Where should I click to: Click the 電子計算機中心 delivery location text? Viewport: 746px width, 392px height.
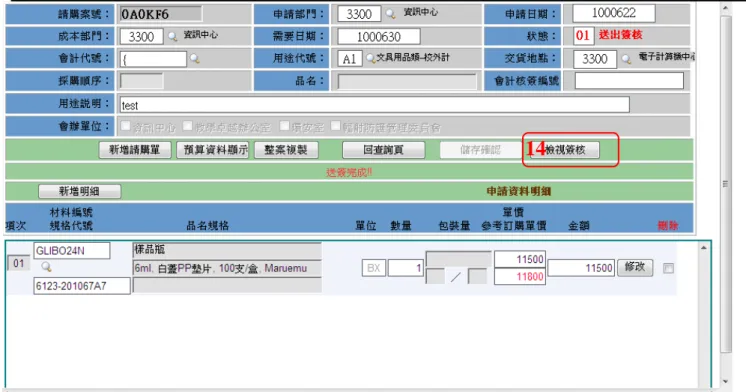coord(666,57)
